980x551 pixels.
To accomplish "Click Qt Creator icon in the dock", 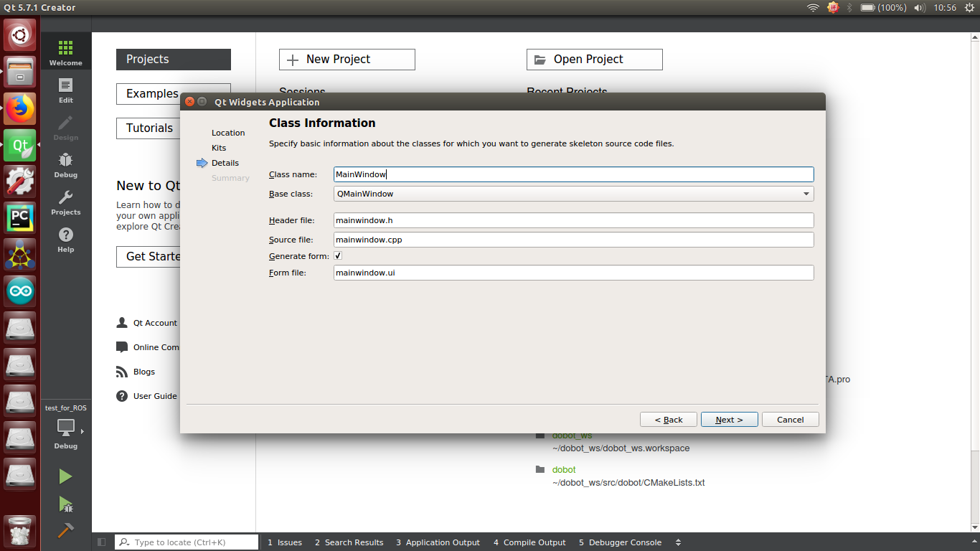I will pyautogui.click(x=20, y=146).
